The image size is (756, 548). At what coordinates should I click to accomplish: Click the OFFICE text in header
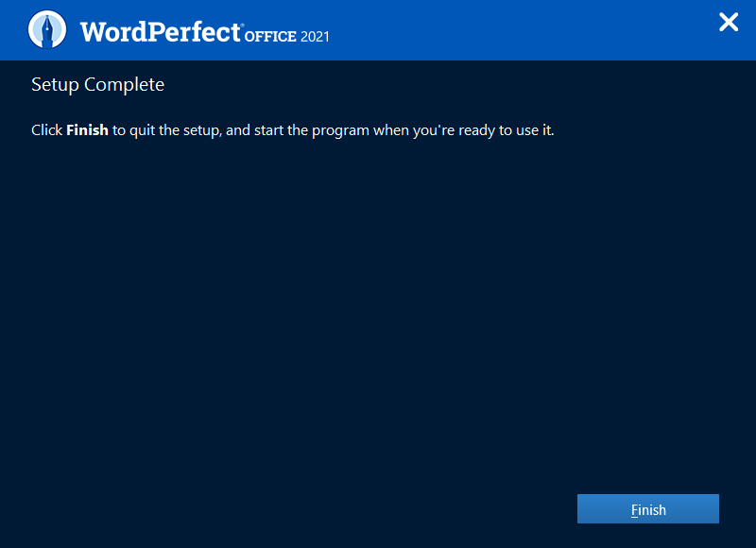click(269, 37)
